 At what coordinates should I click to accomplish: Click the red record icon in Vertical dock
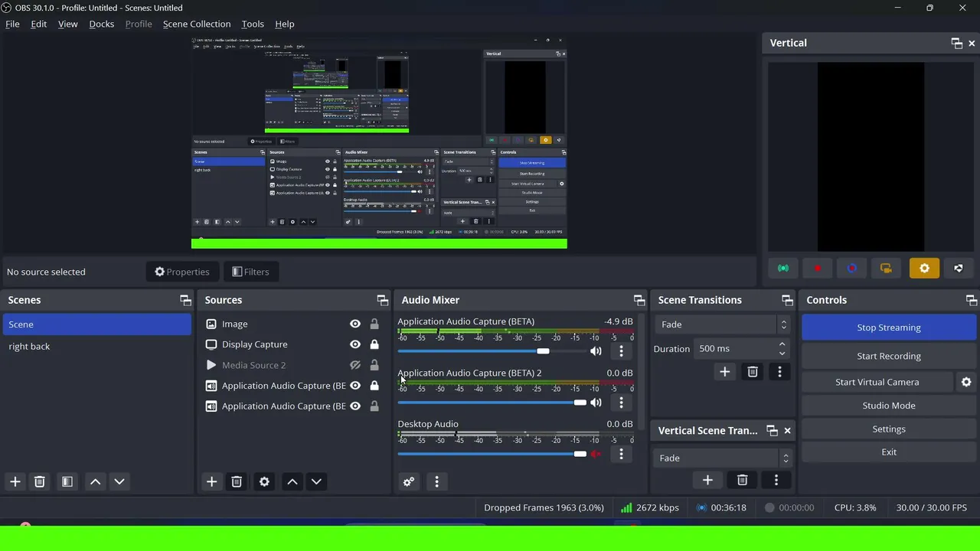coord(817,269)
